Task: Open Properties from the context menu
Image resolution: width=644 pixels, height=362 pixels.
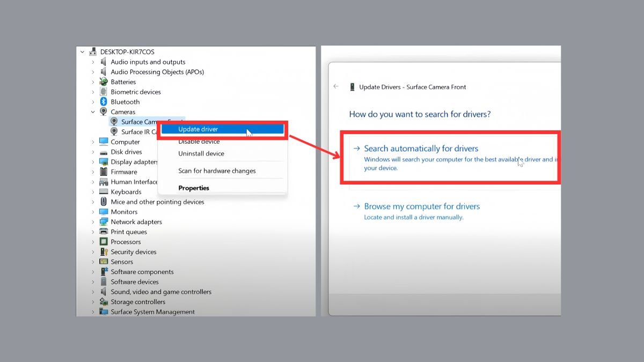Action: (x=194, y=188)
